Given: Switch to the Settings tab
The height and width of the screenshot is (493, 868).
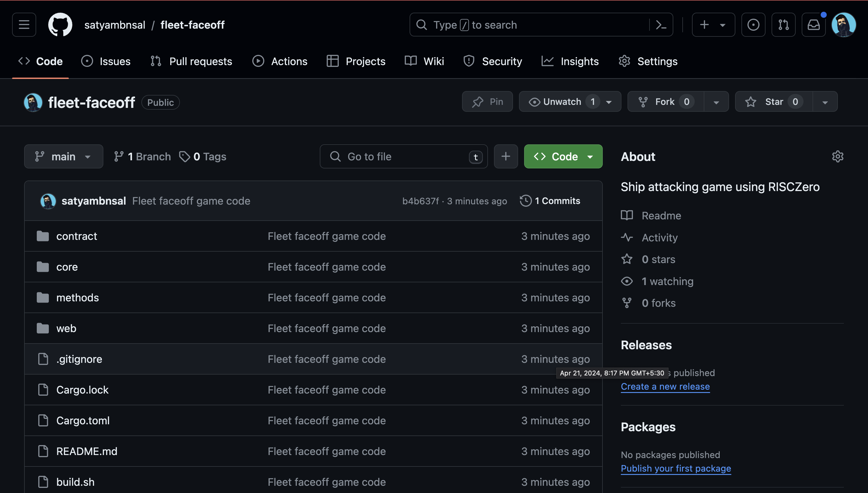Looking at the screenshot, I should coord(648,61).
